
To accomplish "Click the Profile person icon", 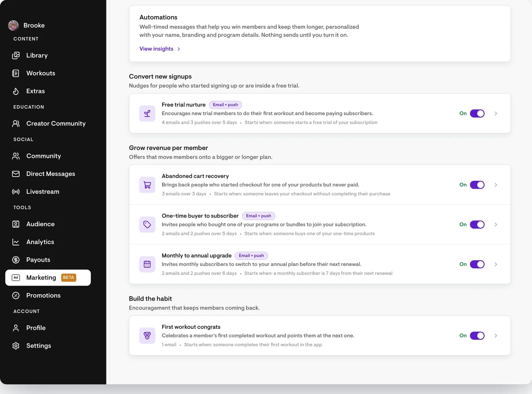I will pos(16,328).
